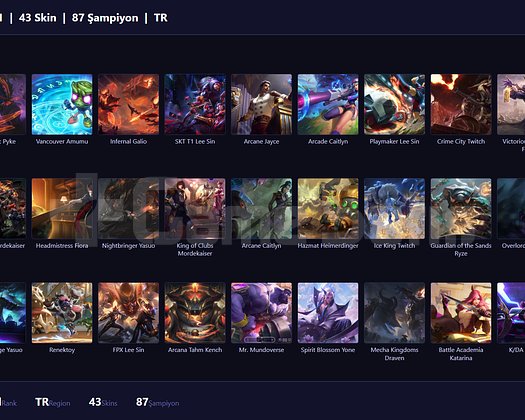Screen dimensions: 525x420
Task: Click the 87 Şampiyon stat in footer
Action: [x=157, y=402]
